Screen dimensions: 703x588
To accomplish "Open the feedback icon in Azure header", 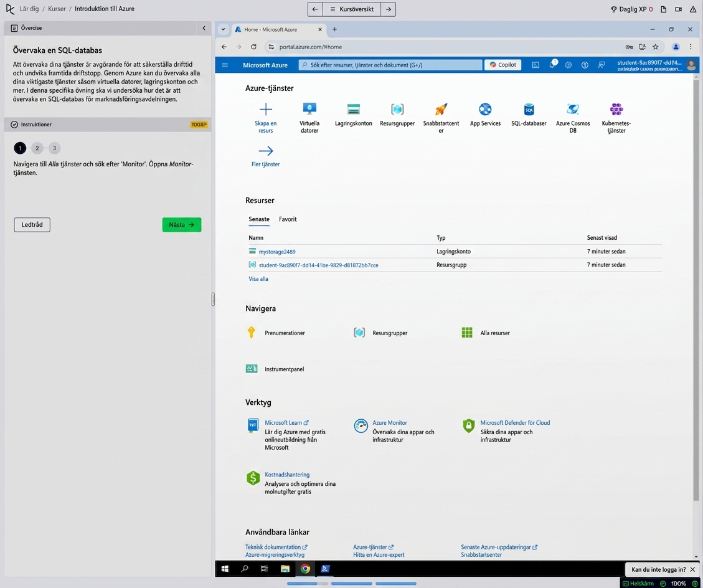I will coord(602,65).
